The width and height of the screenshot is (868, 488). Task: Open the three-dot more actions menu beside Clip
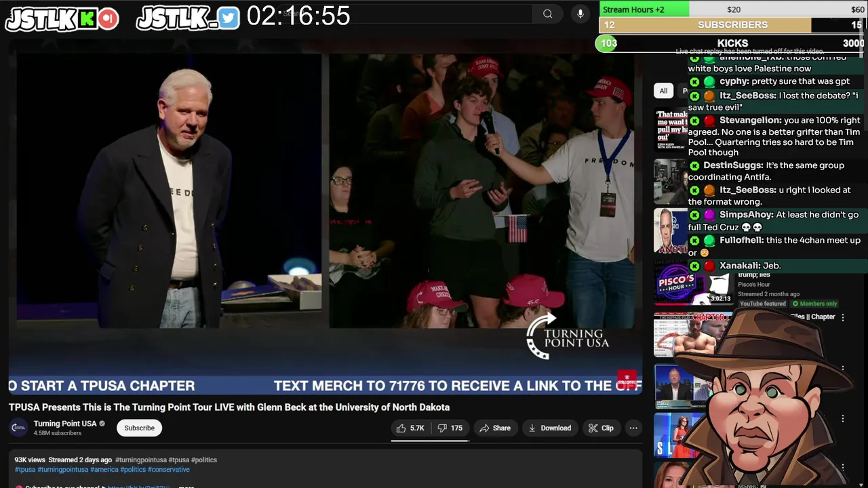[x=633, y=428]
